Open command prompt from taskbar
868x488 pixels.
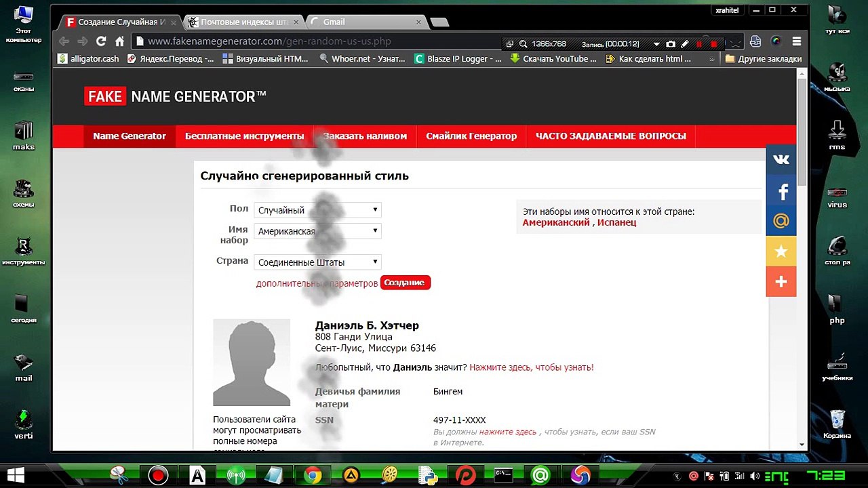[503, 476]
